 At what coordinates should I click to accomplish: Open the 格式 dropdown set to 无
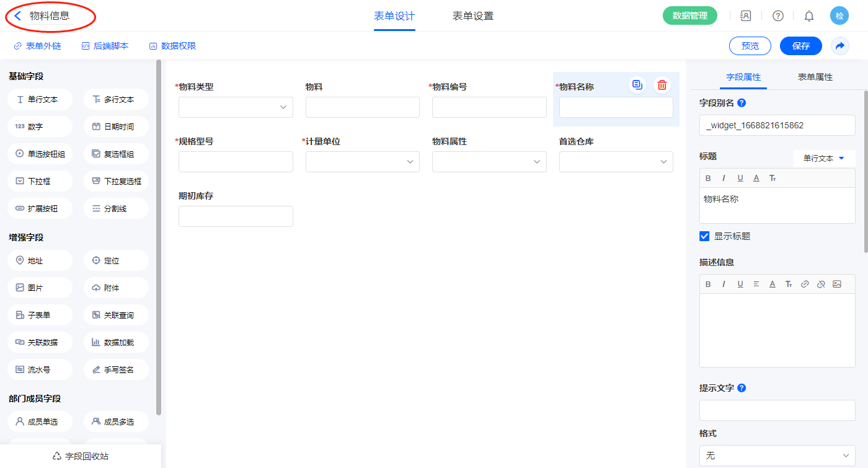pyautogui.click(x=777, y=456)
